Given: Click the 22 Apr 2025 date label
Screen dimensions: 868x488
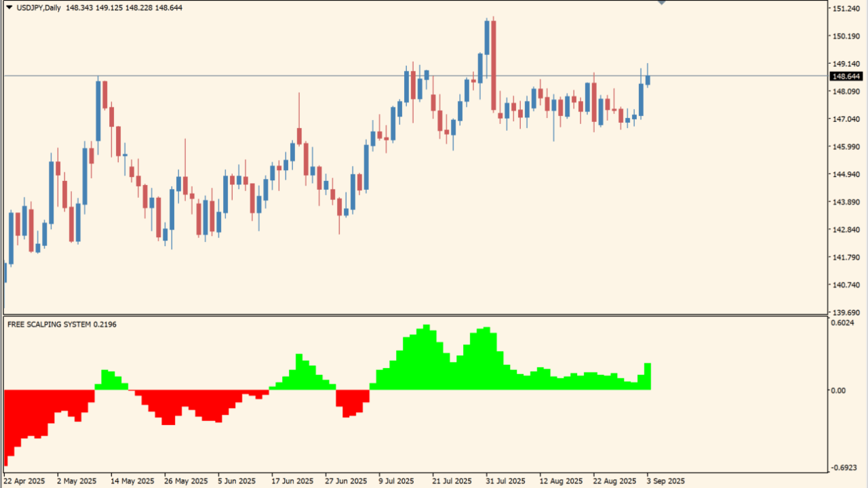Looking at the screenshot, I should pos(24,481).
